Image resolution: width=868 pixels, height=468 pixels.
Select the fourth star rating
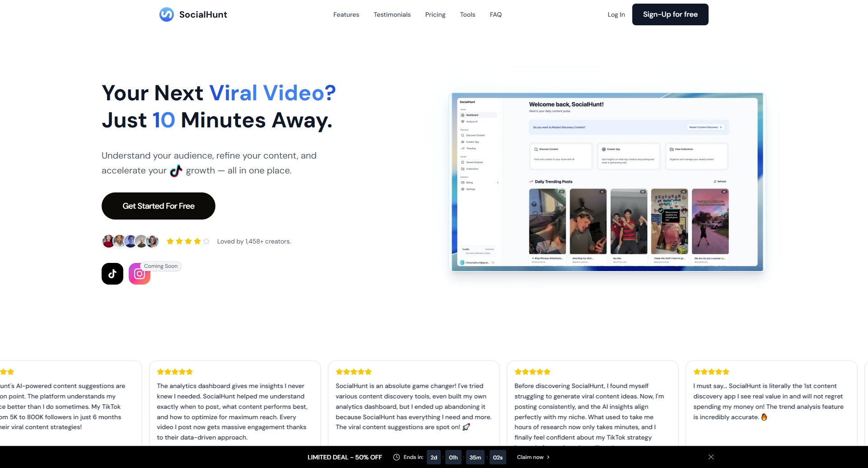(x=197, y=241)
